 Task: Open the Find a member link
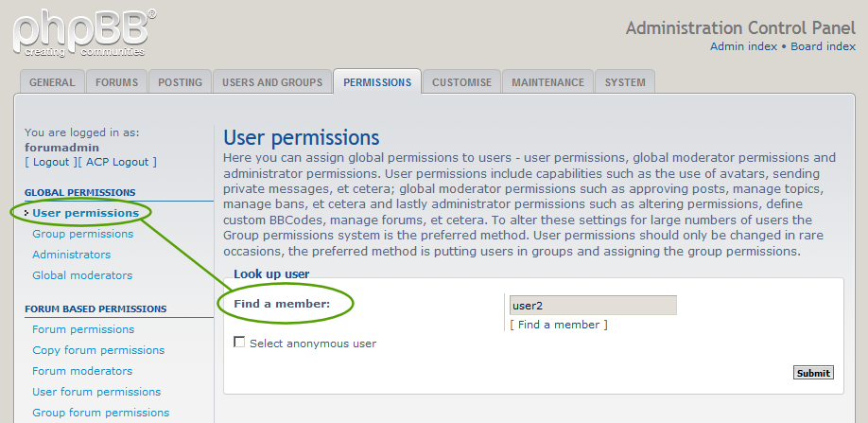point(559,325)
